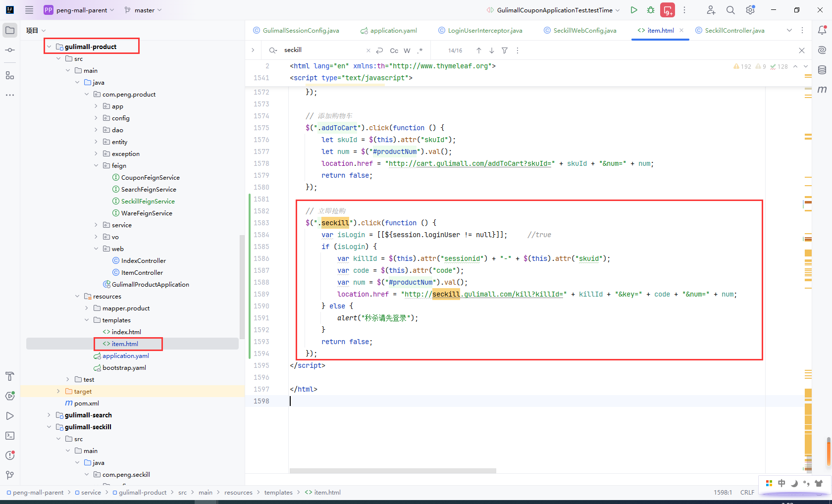
Task: Switch to GulimallSessionConfig.java tab
Action: (x=296, y=30)
